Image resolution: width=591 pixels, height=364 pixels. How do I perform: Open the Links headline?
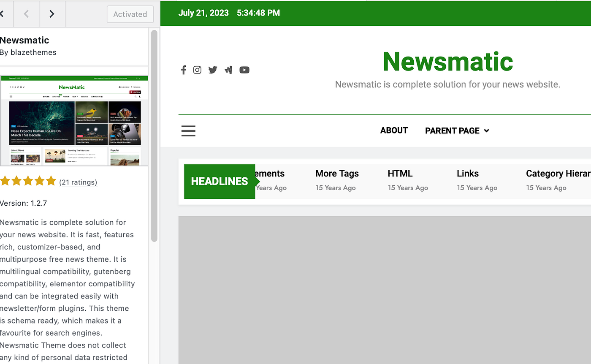pos(468,174)
